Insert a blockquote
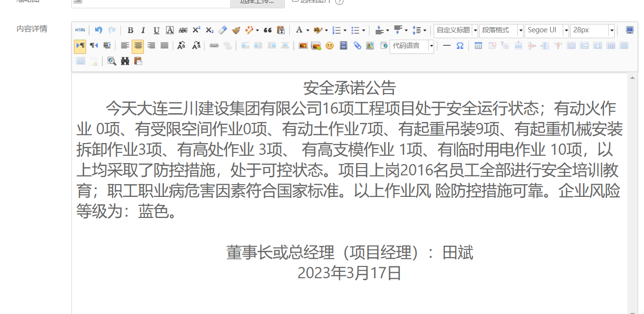 [268, 30]
